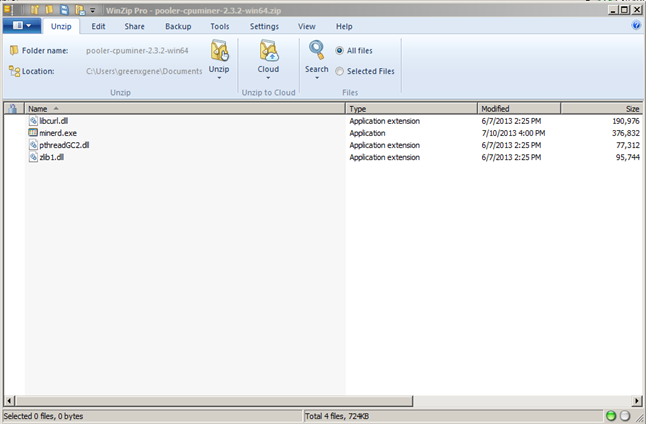
Task: Expand the quick access toolbar customize arrow
Action: pyautogui.click(x=93, y=10)
